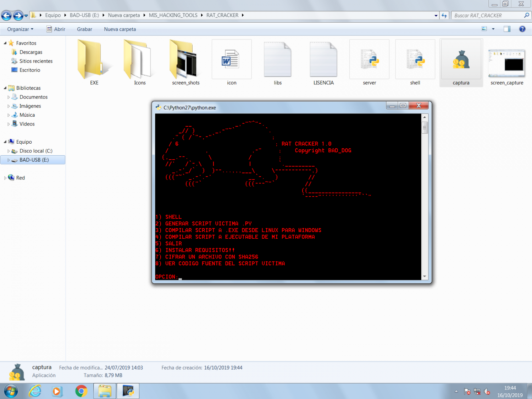
Task: Click the Buscar RAT_CRACKER search field
Action: point(488,16)
